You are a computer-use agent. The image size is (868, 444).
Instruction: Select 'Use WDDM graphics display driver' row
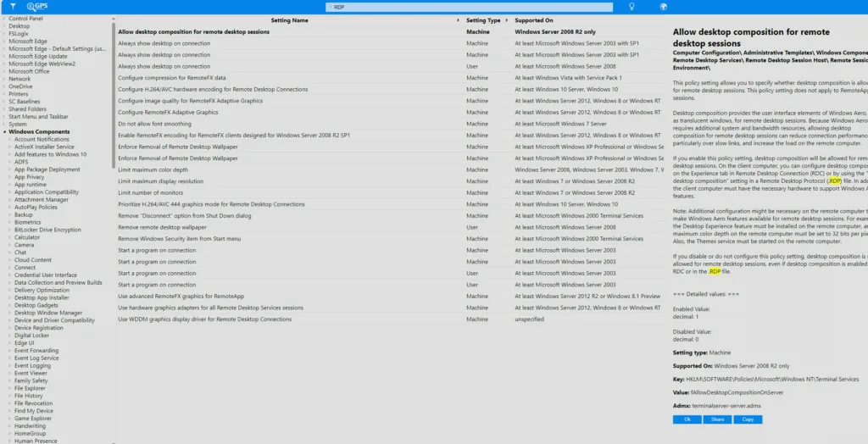390,319
